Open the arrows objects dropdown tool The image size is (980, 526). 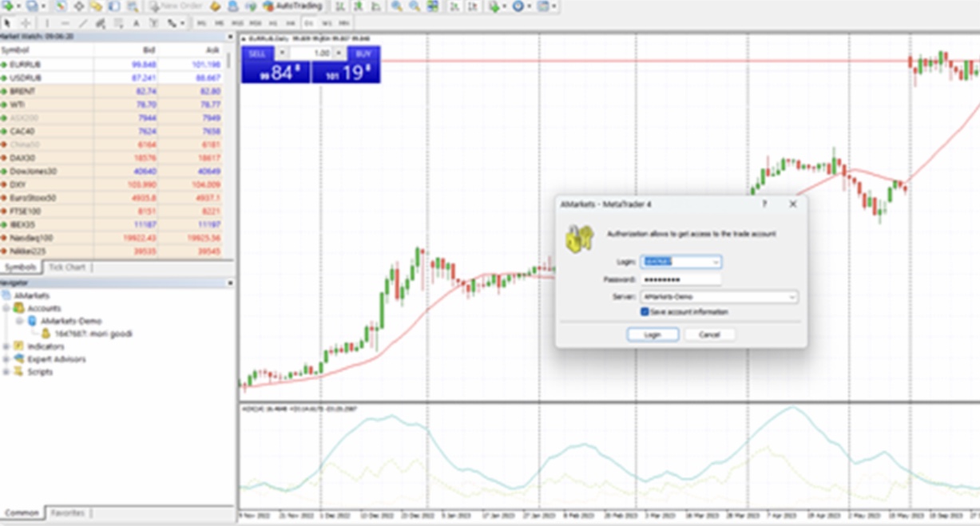(x=174, y=22)
